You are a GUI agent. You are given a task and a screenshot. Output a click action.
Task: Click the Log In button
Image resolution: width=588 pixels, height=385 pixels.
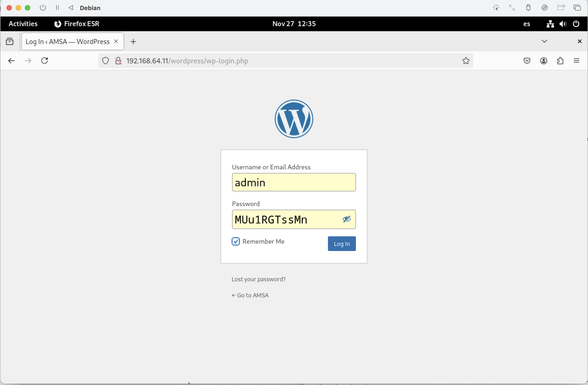[342, 244]
